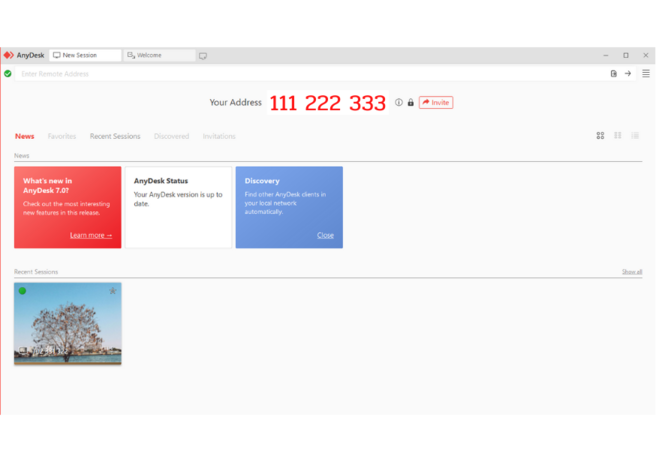The height and width of the screenshot is (465, 656).
Task: Open the recent session tree thumbnail
Action: [68, 324]
